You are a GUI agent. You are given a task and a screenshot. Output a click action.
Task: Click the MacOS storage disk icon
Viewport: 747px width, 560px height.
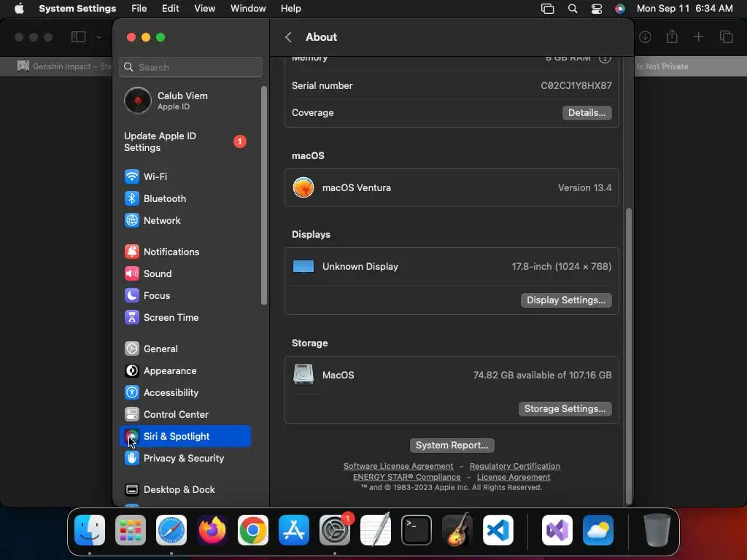tap(303, 375)
